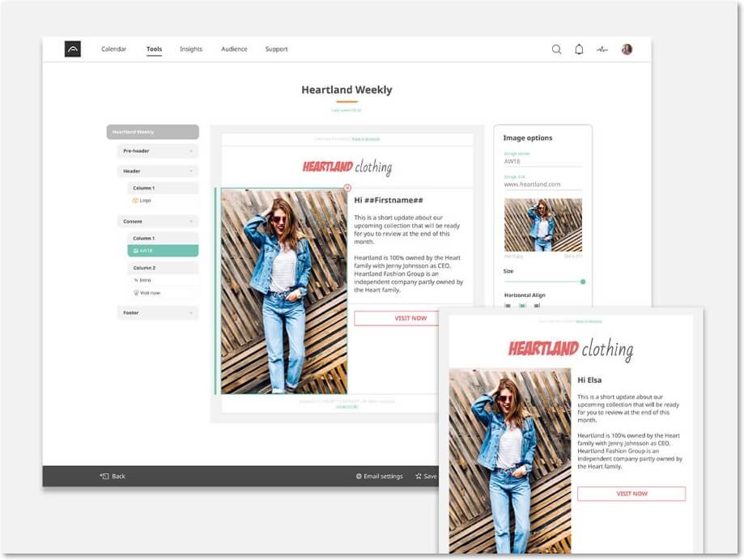Screen dimensions: 744x560
Task: Open the Audience menu
Action: 235,49
